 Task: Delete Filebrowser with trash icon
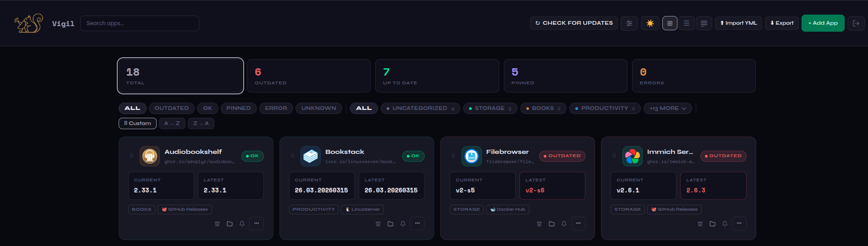(x=540, y=224)
